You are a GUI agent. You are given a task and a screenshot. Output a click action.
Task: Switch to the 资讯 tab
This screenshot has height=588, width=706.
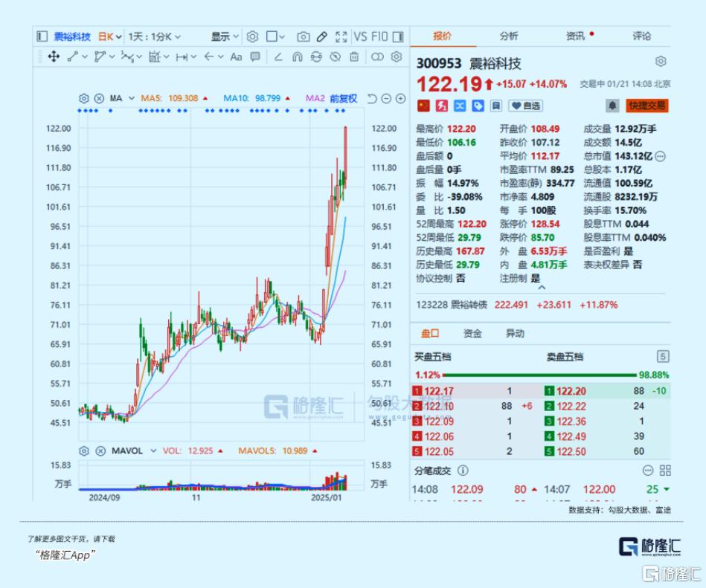[575, 36]
